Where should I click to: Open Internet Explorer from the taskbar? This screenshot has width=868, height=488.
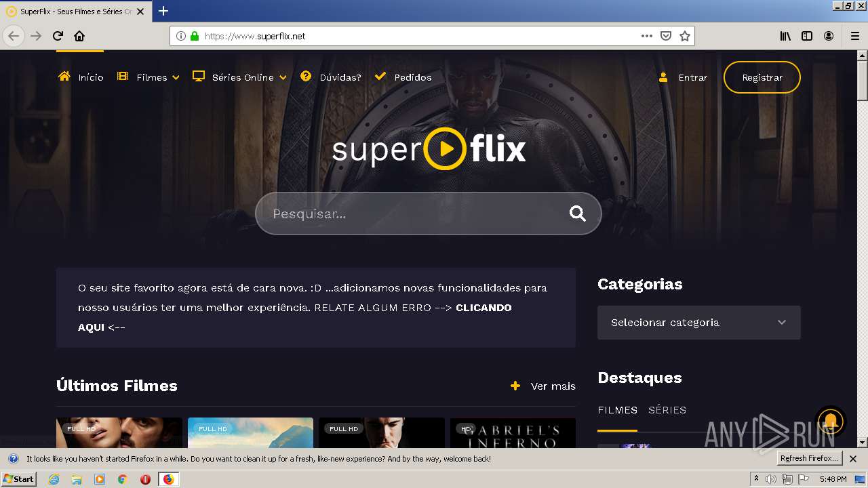54,479
